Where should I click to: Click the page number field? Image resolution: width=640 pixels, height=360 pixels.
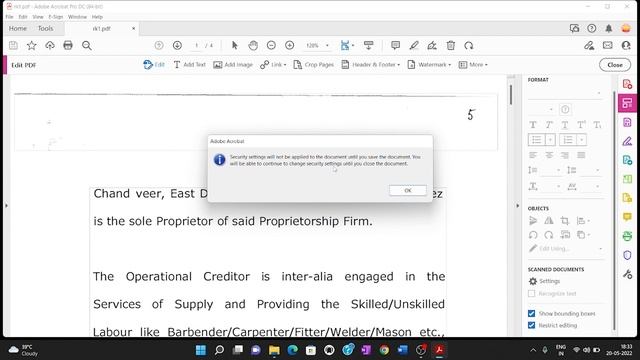(x=197, y=45)
